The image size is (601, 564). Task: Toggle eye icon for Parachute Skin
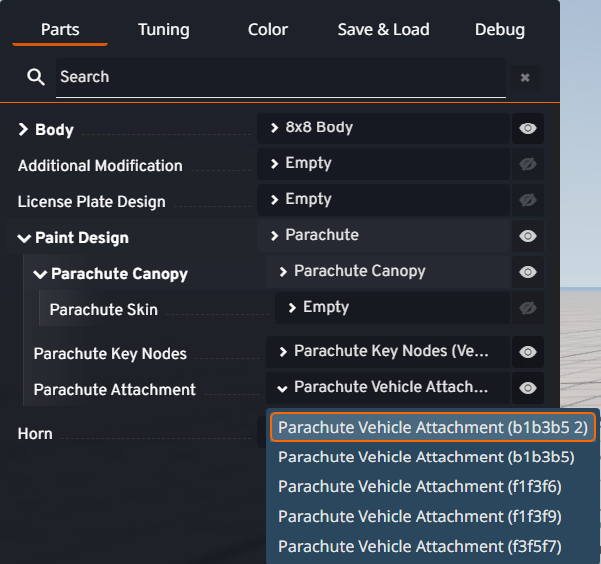pos(528,308)
